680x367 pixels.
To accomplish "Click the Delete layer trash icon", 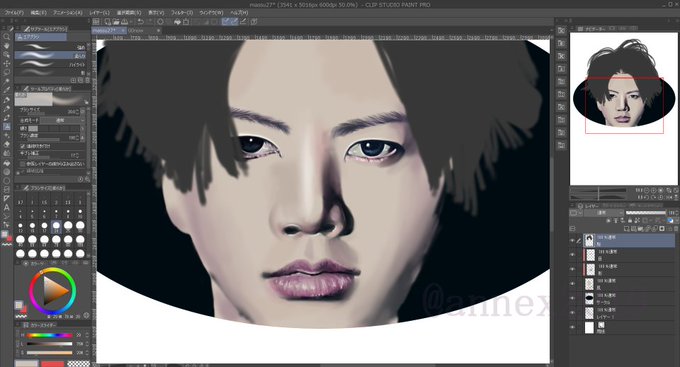I will tap(676, 229).
